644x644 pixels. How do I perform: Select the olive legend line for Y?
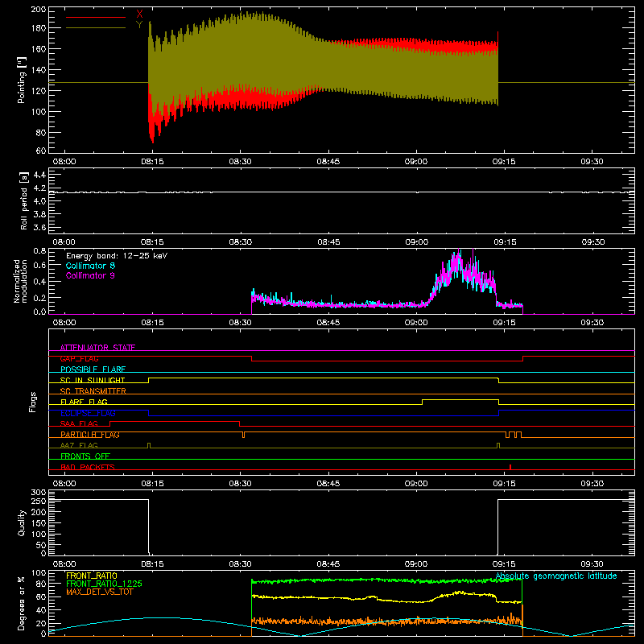click(96, 28)
